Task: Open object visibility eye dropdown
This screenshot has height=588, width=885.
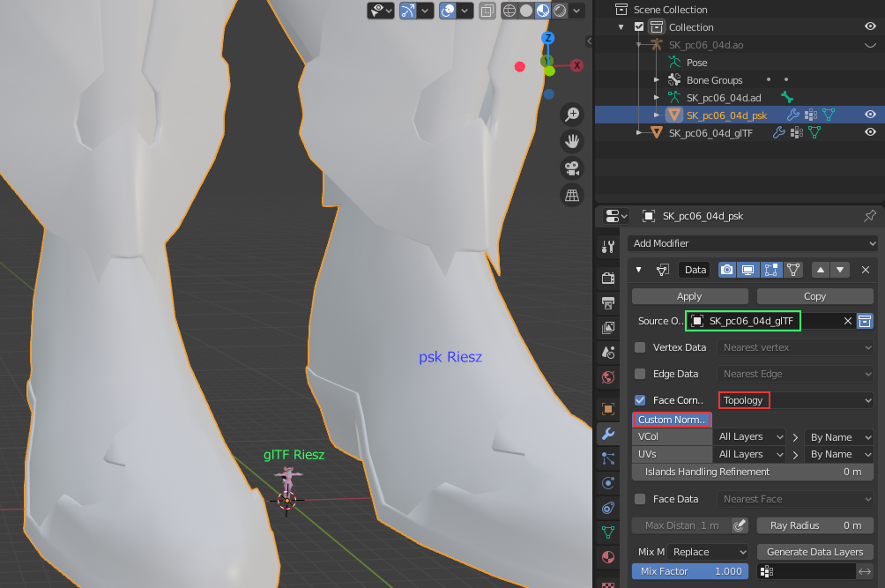Action: click(x=381, y=11)
